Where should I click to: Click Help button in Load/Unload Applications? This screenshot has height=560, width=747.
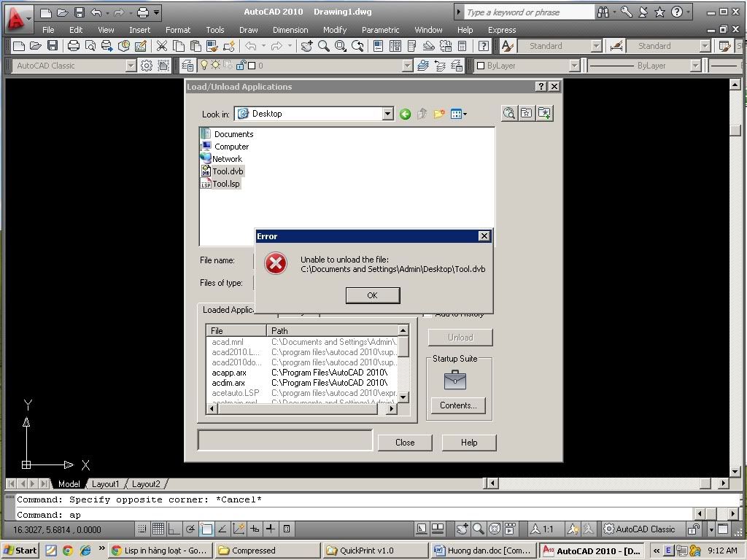(x=469, y=443)
